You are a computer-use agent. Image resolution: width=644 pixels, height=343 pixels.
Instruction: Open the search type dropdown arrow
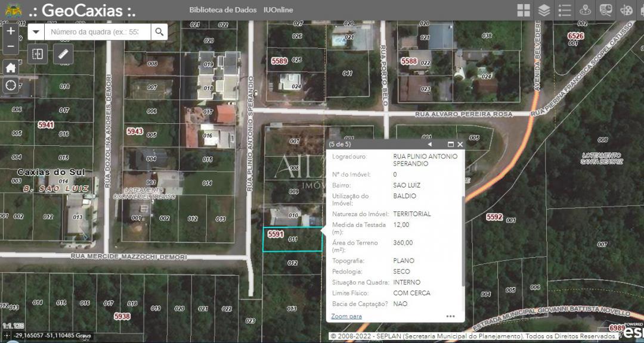36,32
